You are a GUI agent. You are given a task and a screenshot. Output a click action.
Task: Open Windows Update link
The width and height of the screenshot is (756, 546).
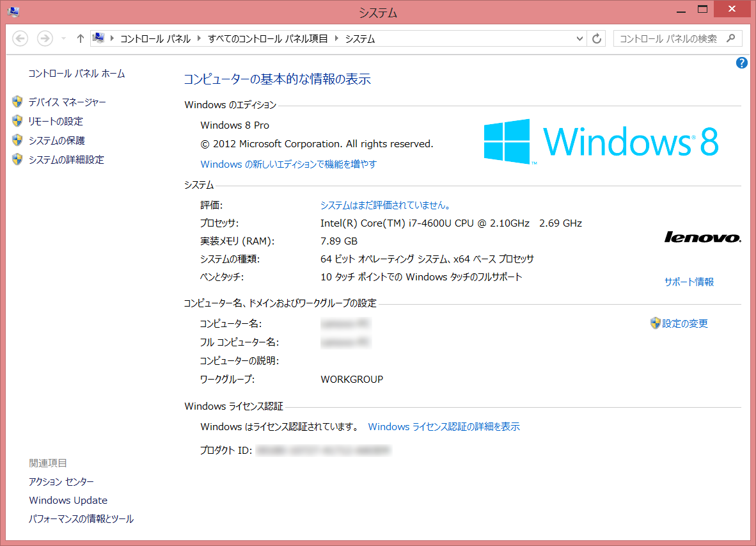[x=68, y=500]
